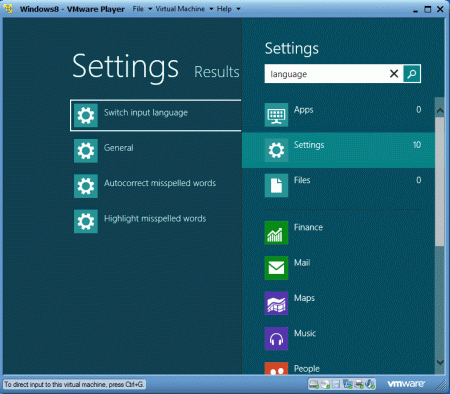Image resolution: width=450 pixels, height=394 pixels.
Task: Click the General result label
Action: point(119,148)
